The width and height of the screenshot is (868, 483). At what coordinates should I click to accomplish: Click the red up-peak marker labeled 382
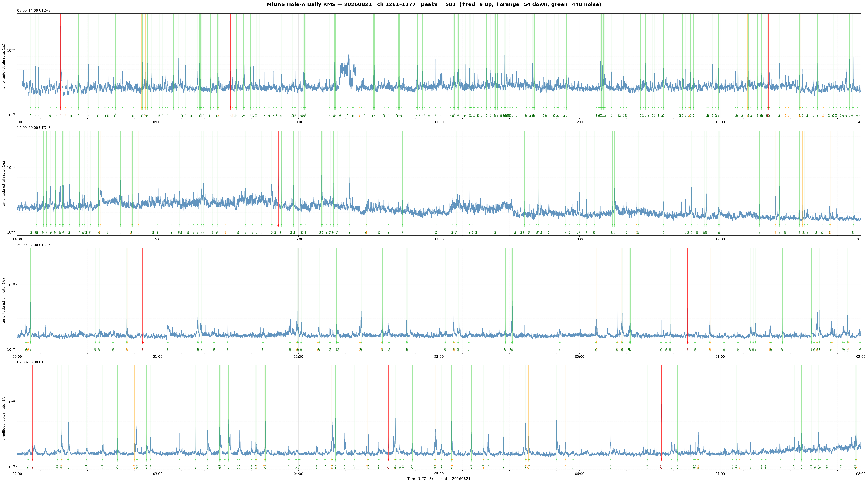pyautogui.click(x=687, y=342)
